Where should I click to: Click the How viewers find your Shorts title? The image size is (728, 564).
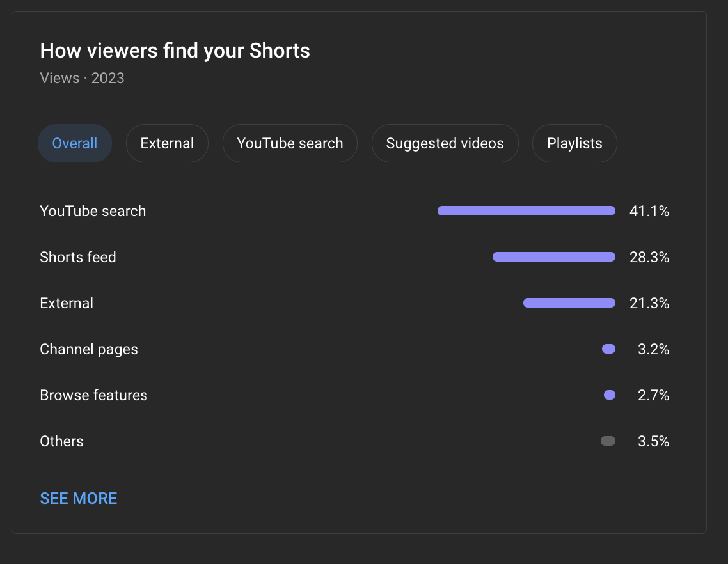175,51
